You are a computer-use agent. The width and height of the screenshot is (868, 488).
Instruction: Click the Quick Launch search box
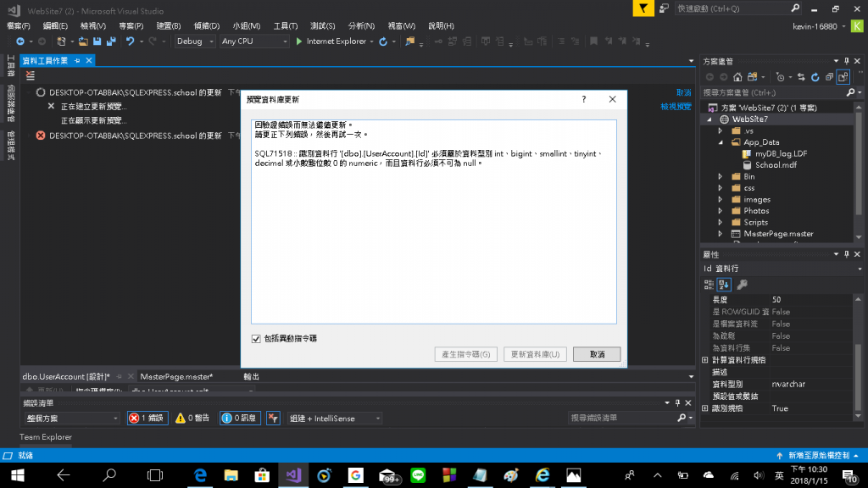732,8
